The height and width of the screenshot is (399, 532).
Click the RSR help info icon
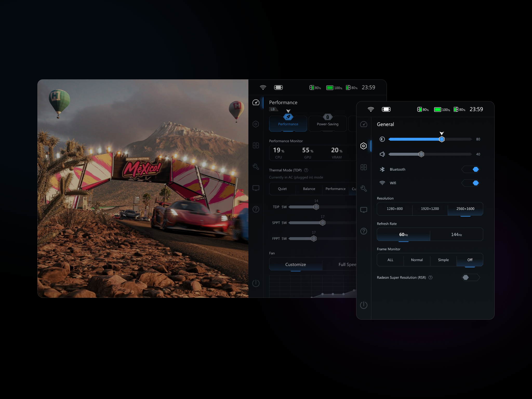point(430,277)
